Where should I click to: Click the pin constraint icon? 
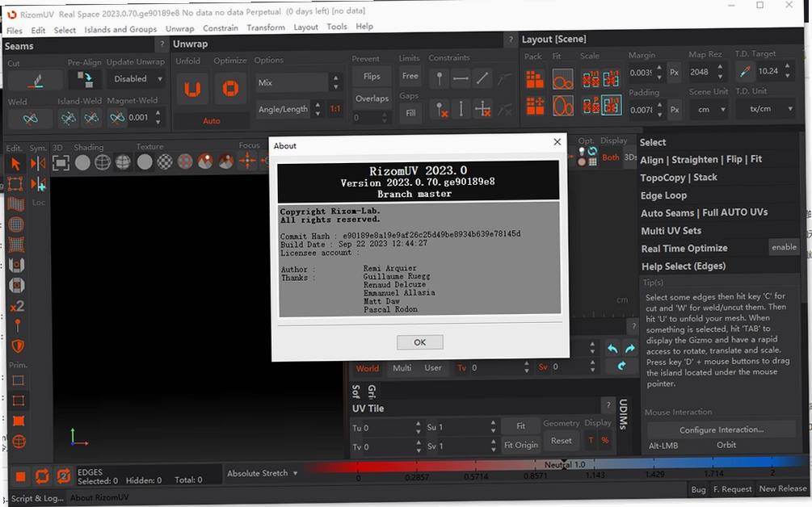[x=440, y=79]
